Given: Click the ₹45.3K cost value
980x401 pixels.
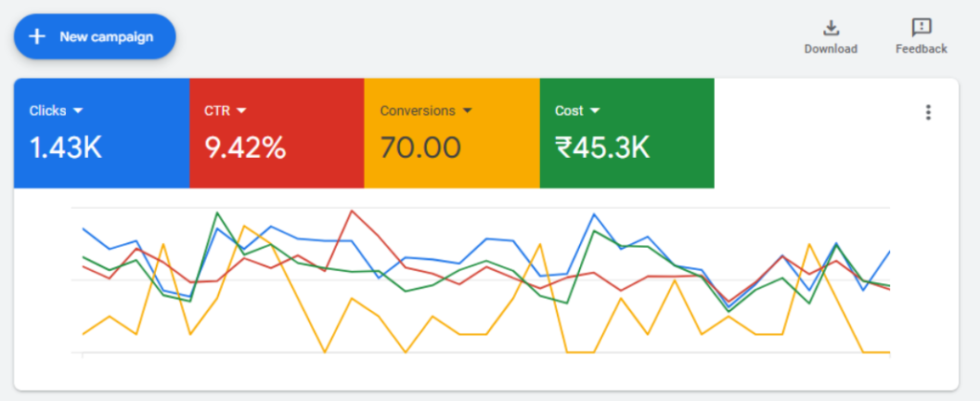Looking at the screenshot, I should (602, 148).
